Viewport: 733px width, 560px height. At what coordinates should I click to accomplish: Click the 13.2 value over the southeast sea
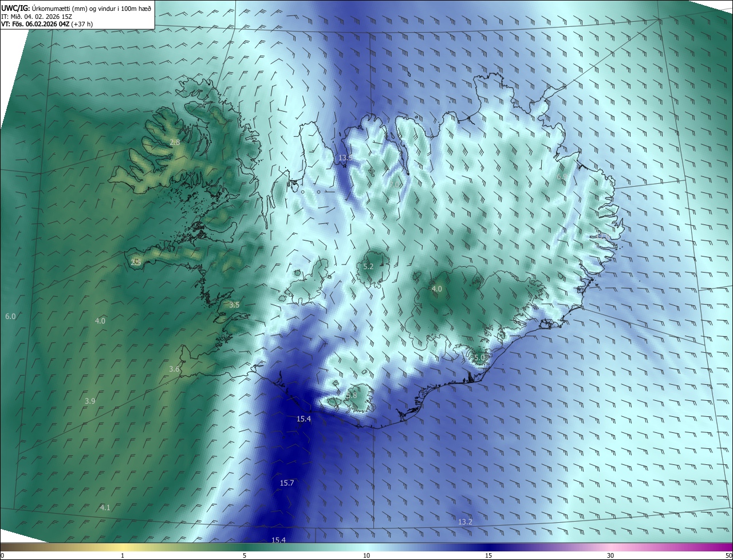(466, 522)
